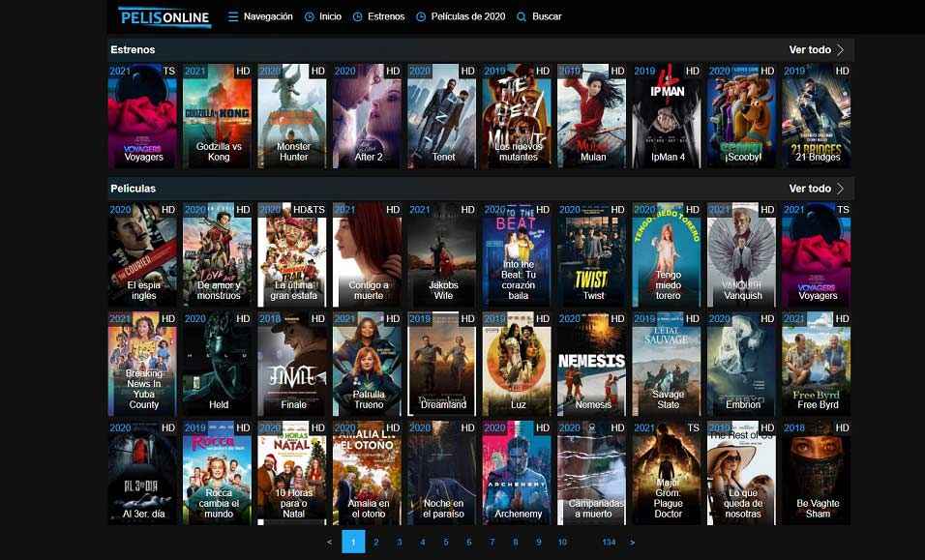Select the IpMan 4 poster
Screen dimensions: 925x560
[x=668, y=115]
